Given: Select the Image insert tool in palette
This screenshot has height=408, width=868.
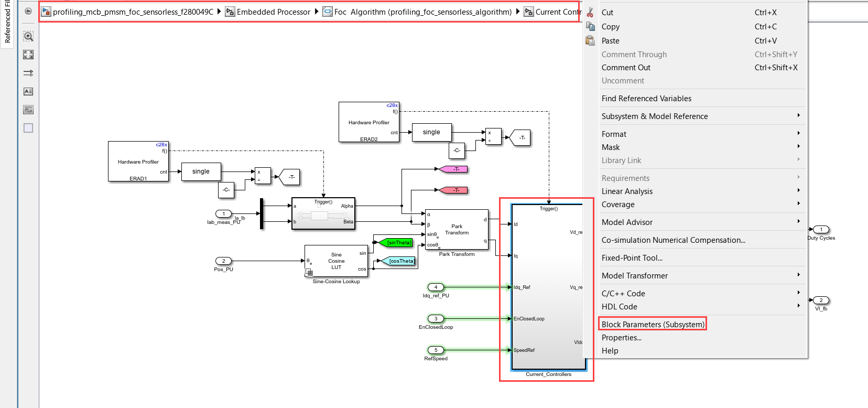Looking at the screenshot, I should [28, 110].
